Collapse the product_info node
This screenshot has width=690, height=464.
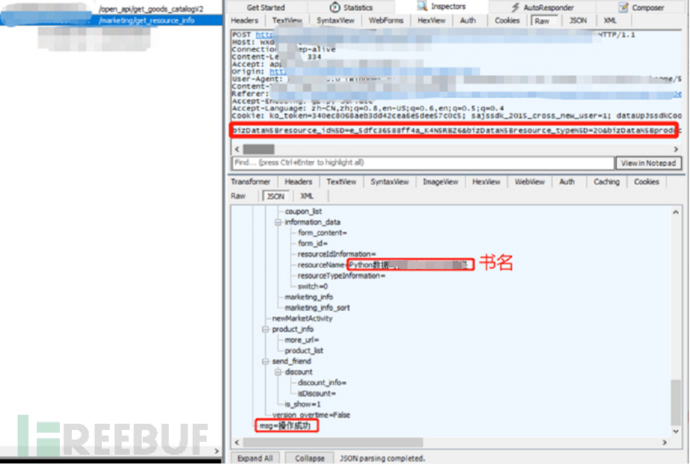[x=265, y=329]
